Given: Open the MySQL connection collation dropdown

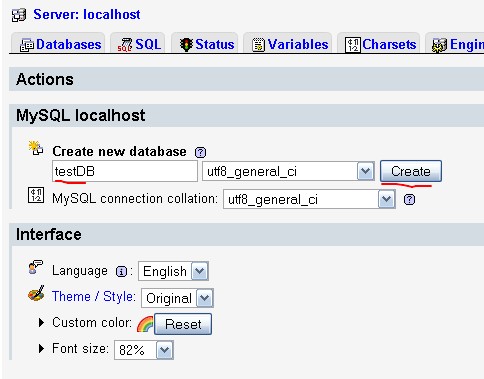Looking at the screenshot, I should [309, 199].
